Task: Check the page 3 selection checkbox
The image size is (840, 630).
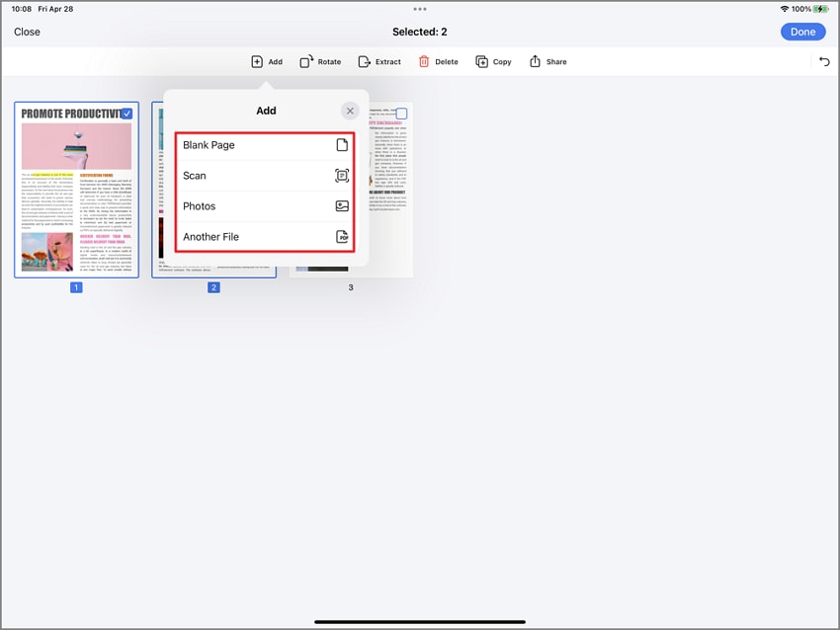Action: point(402,114)
